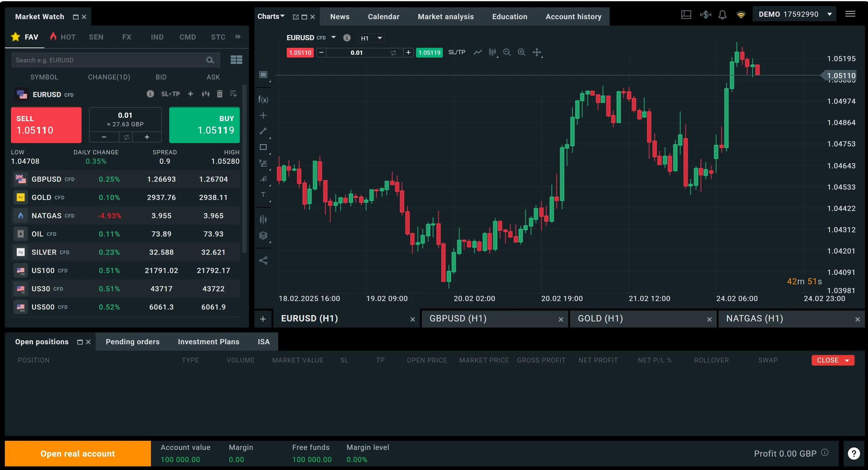Open the EURUSD row order options icon

point(233,94)
